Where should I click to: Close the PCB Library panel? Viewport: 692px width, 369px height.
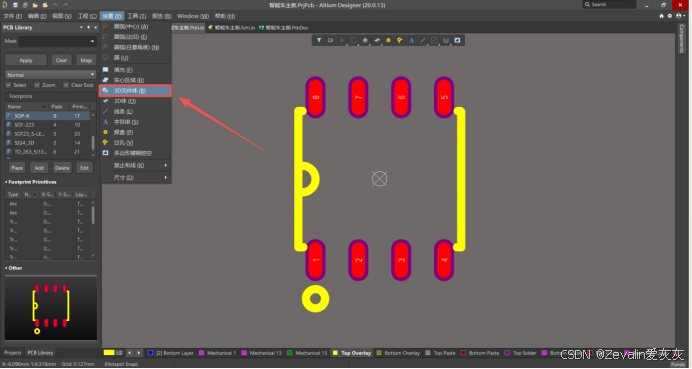pyautogui.click(x=95, y=27)
